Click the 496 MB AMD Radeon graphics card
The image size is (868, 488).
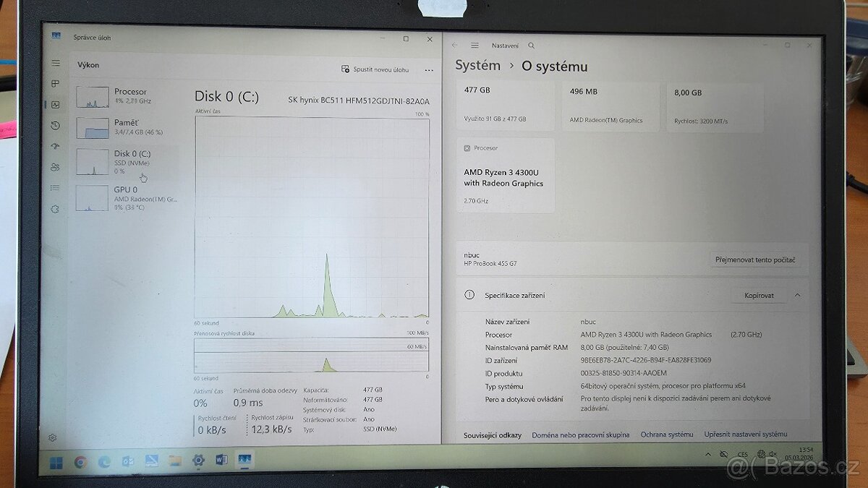click(x=610, y=106)
